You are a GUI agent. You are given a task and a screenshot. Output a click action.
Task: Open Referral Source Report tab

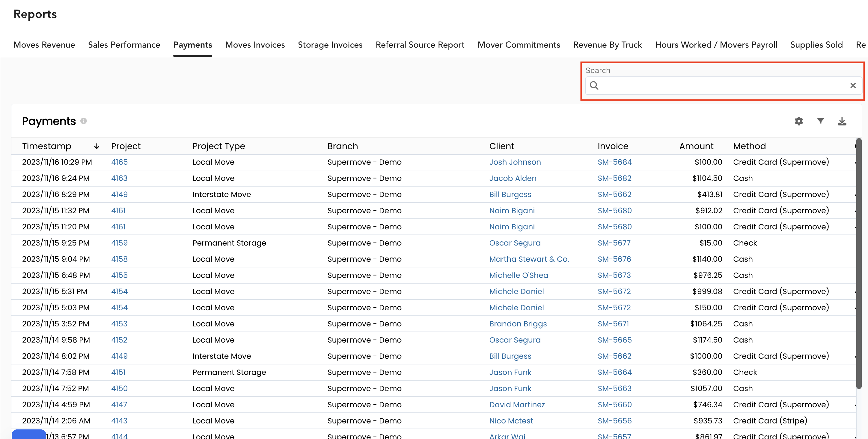pos(420,44)
